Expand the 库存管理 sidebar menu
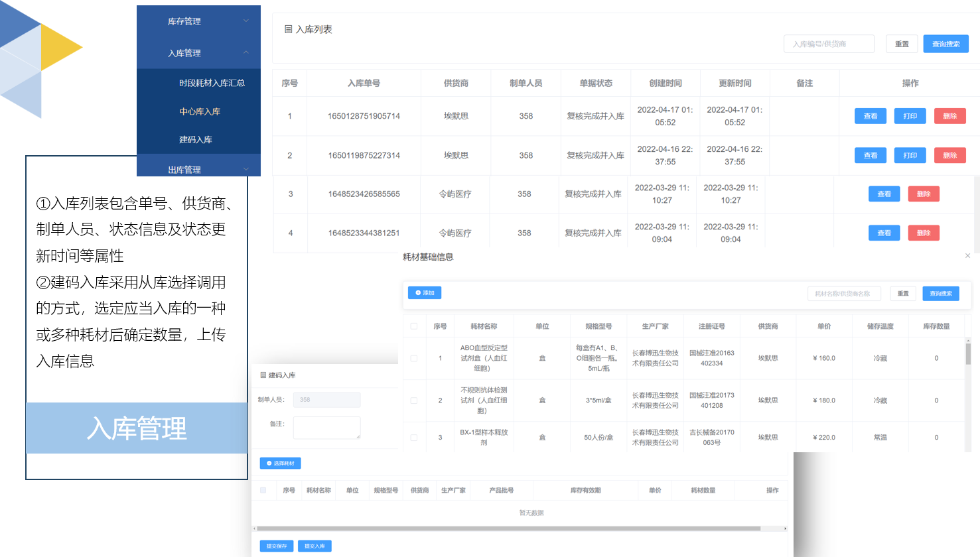 (x=198, y=21)
